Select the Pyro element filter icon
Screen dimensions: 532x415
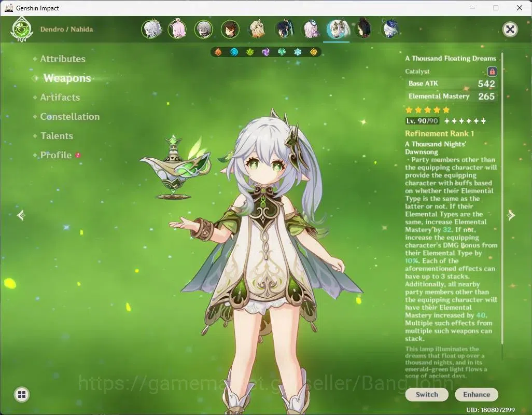(x=218, y=52)
